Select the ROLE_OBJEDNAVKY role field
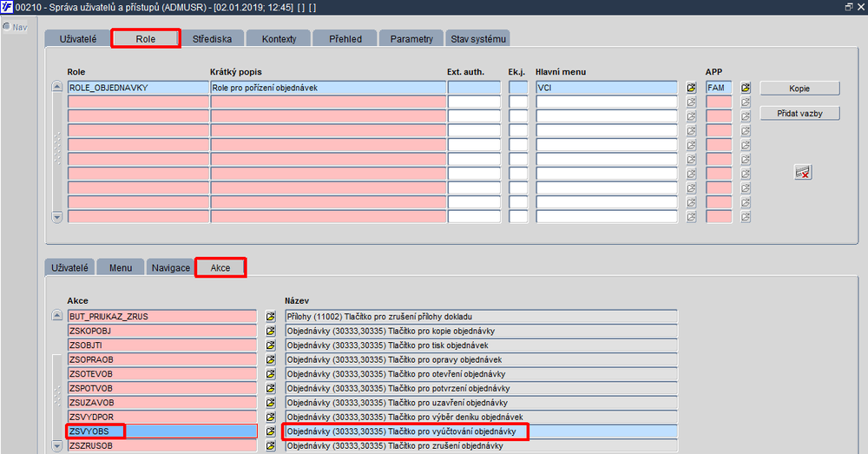Viewport: 868px width, 454px height. coord(138,88)
